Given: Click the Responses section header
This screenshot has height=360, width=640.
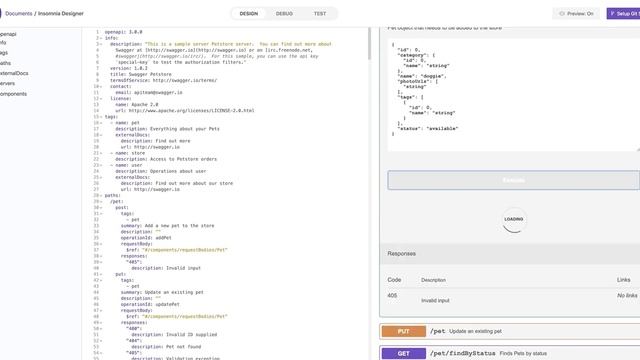Looking at the screenshot, I should tap(510, 253).
